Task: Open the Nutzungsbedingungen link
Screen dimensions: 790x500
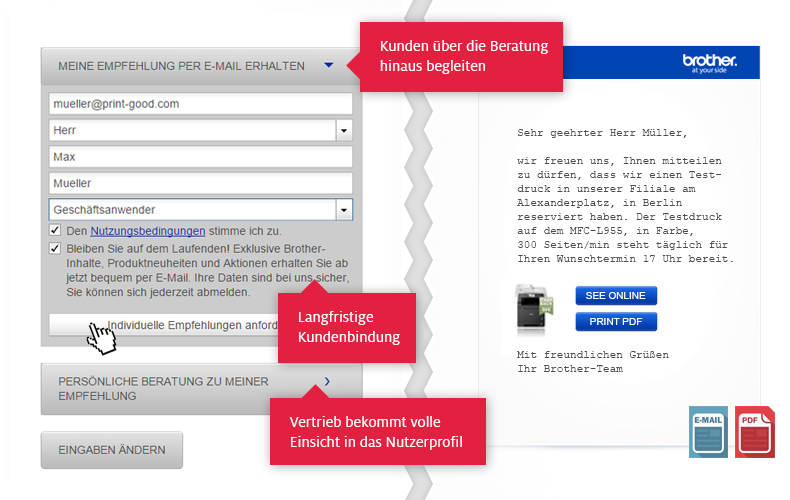Action: click(148, 231)
